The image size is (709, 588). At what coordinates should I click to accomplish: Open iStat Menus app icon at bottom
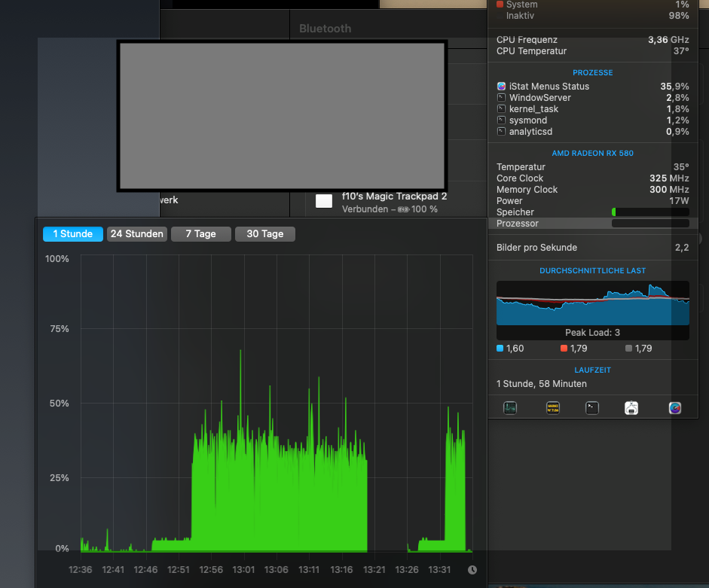[675, 408]
